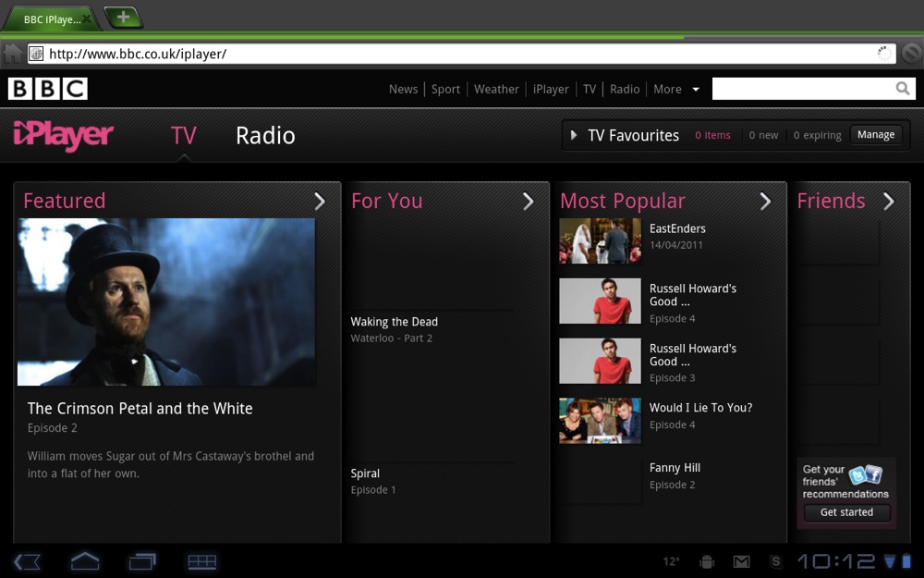
Task: Close the BBC iPlayer browser tab
Action: [x=87, y=18]
